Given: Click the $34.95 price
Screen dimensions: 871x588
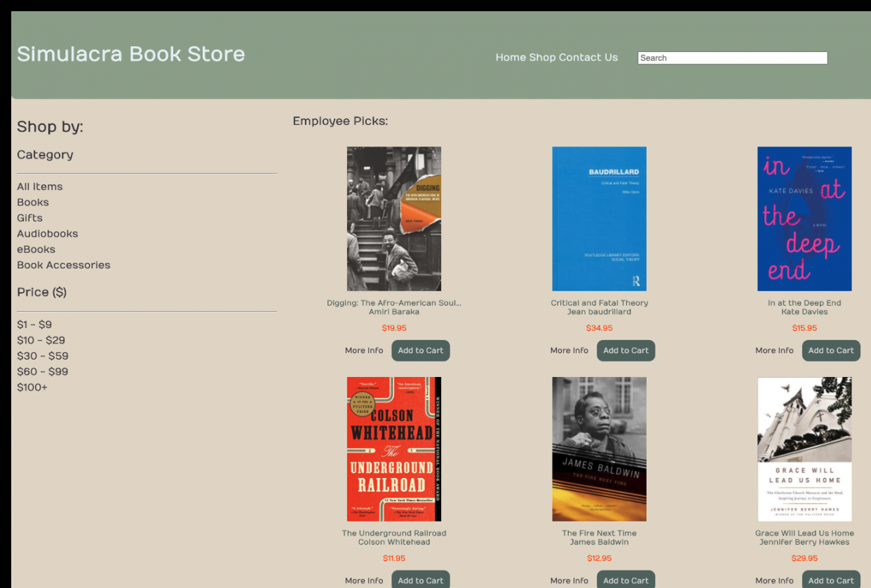Looking at the screenshot, I should coord(600,328).
